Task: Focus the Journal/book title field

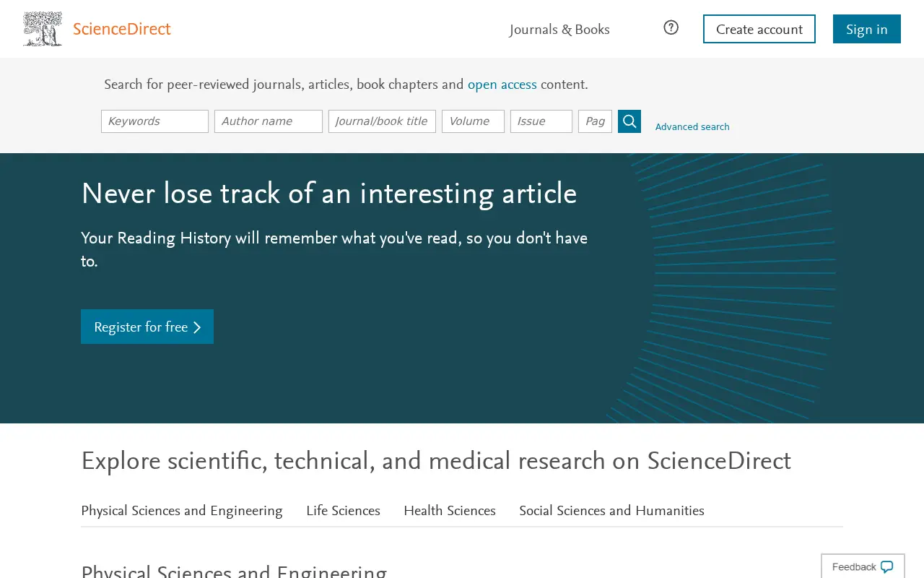Action: (382, 121)
